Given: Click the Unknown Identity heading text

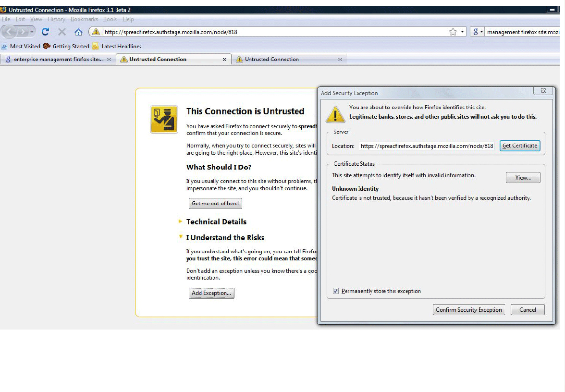Looking at the screenshot, I should click(356, 188).
